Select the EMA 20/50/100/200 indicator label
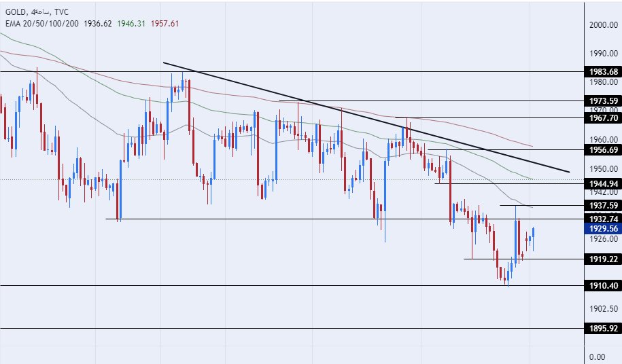622x364 pixels. pyautogui.click(x=41, y=22)
